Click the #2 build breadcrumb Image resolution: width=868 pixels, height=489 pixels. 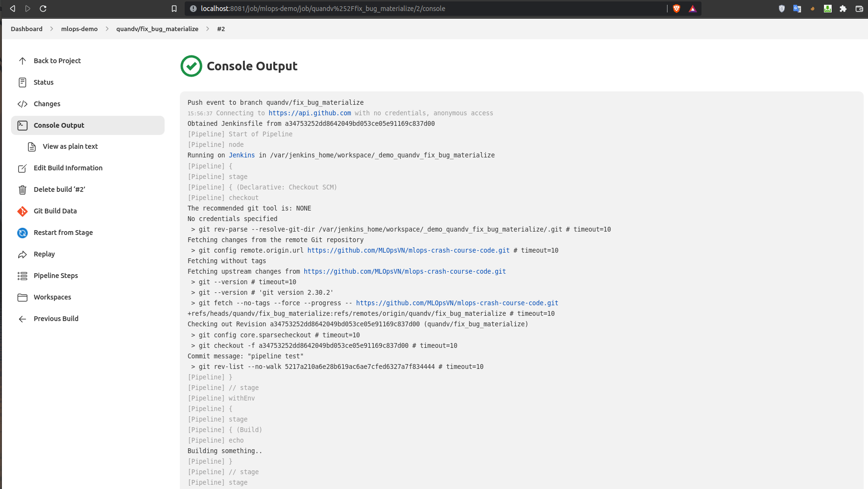(x=221, y=29)
